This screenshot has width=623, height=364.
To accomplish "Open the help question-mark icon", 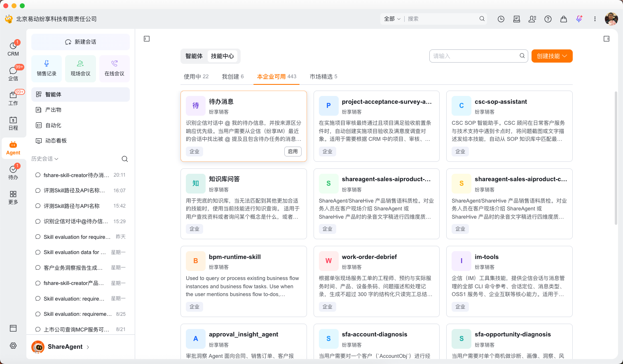I will [x=548, y=19].
